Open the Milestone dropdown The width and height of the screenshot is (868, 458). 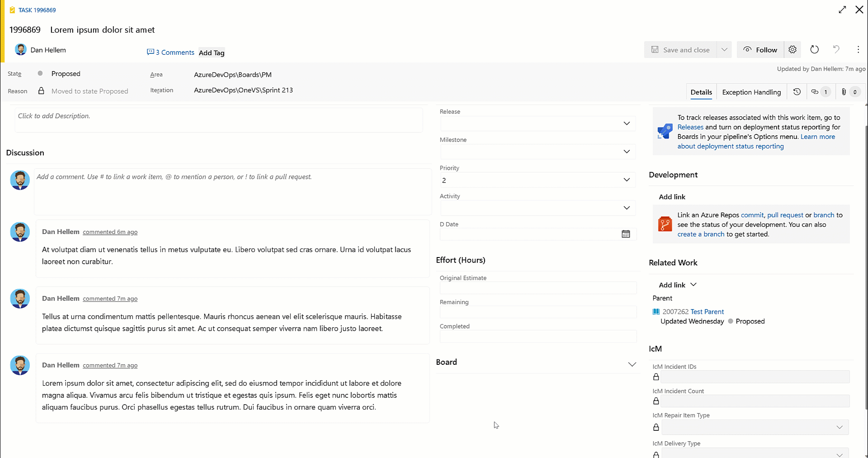(627, 152)
